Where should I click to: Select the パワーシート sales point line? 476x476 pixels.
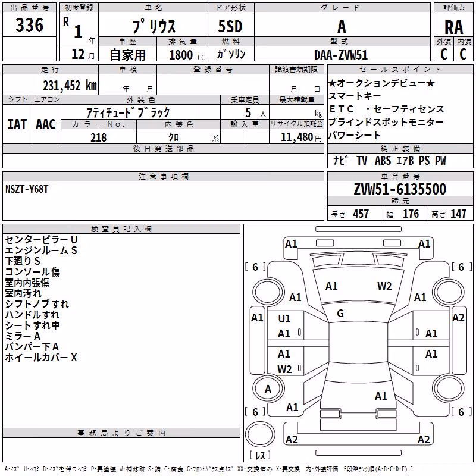(x=354, y=136)
